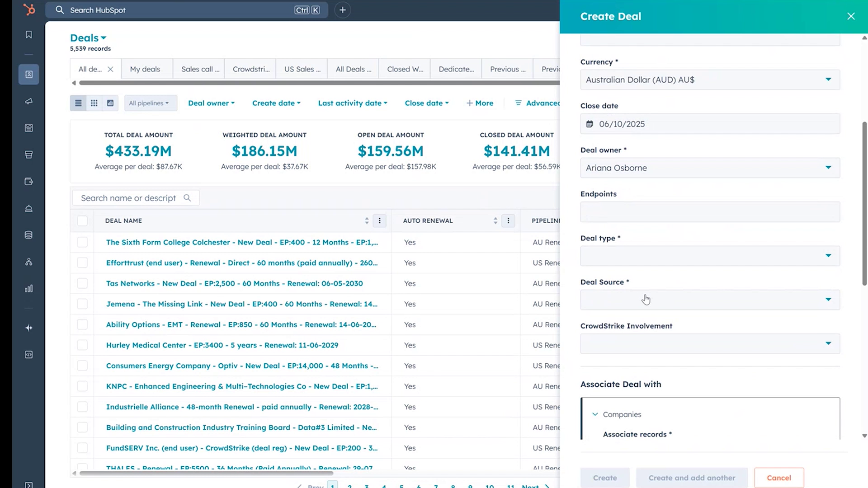Switch to the Closed W tab
The width and height of the screenshot is (868, 488).
(404, 69)
